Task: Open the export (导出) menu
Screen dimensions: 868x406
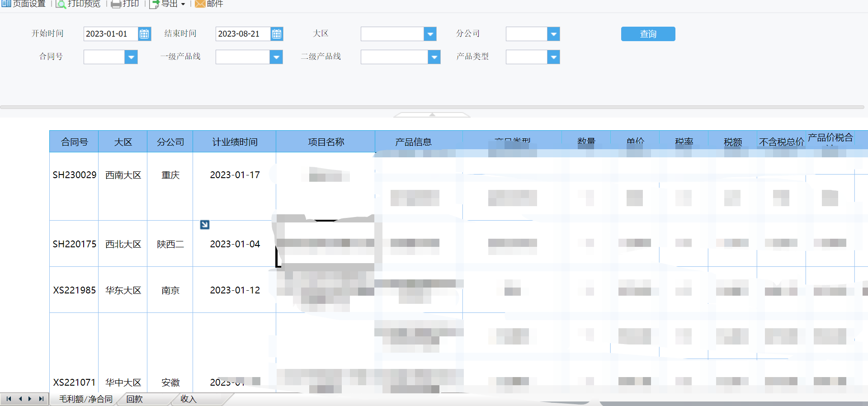Action: point(167,4)
